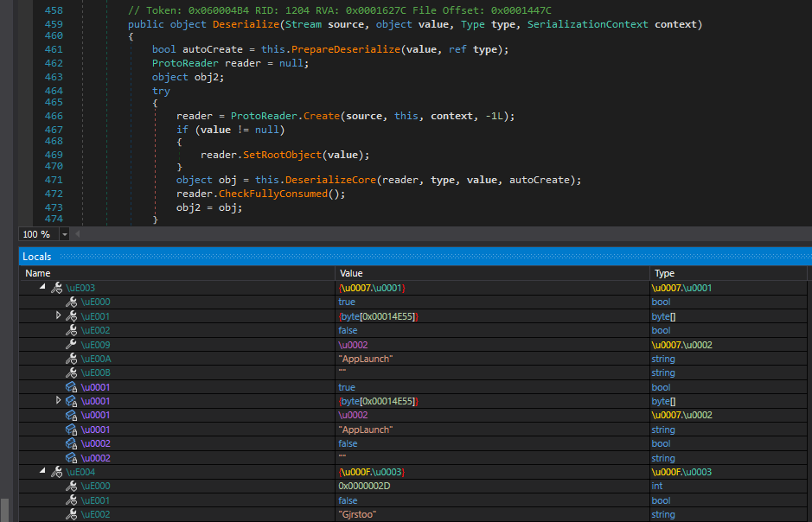Screen dimensions: 812x522
Task: Click the field icon on the \u0001 "AppLaunch" row
Action: [x=71, y=430]
